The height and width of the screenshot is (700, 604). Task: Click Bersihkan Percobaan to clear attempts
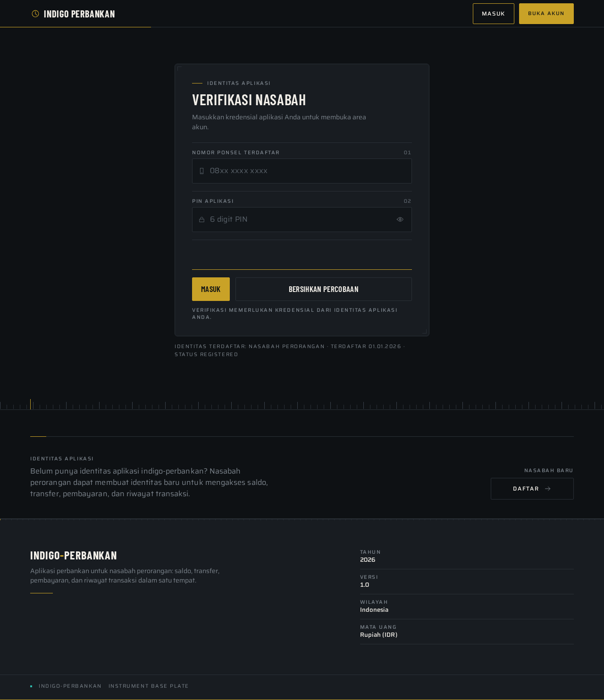[x=324, y=289]
